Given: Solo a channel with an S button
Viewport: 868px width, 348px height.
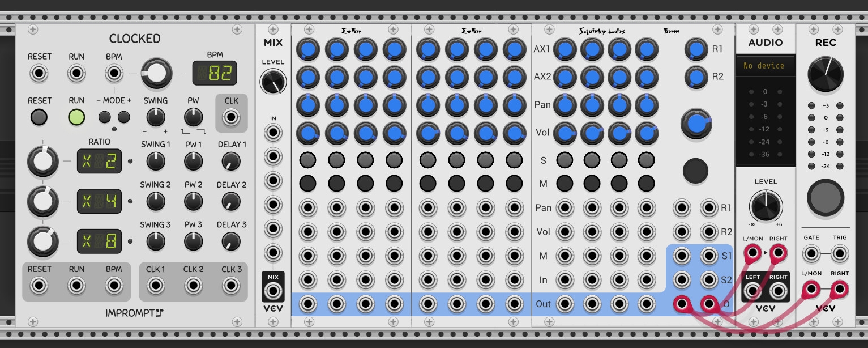Looking at the screenshot, I should 564,160.
